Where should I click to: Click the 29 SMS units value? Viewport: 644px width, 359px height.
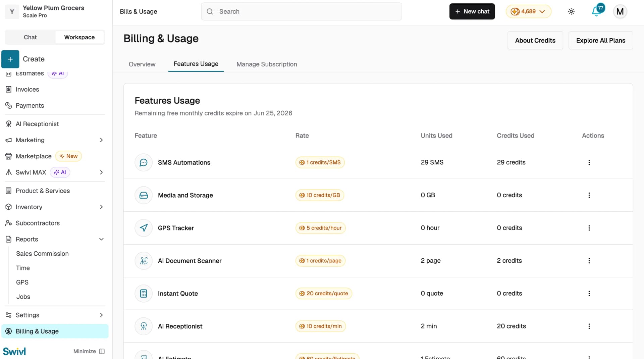pos(432,162)
